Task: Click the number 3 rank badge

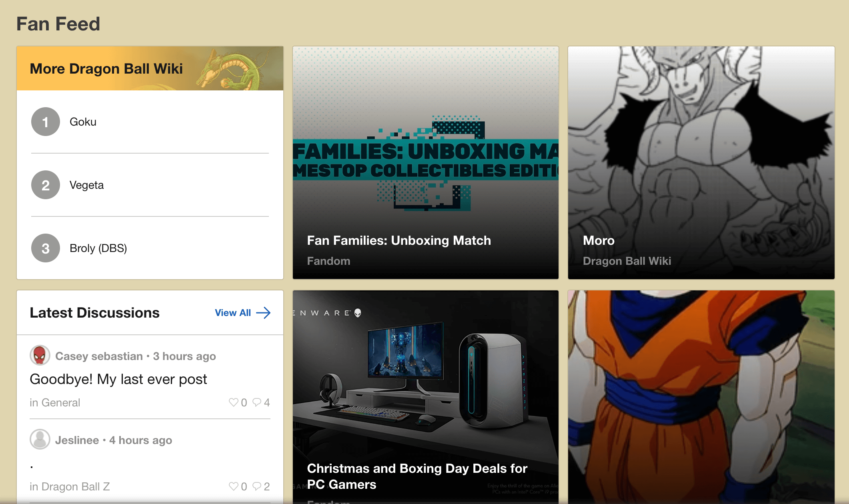Action: click(46, 248)
